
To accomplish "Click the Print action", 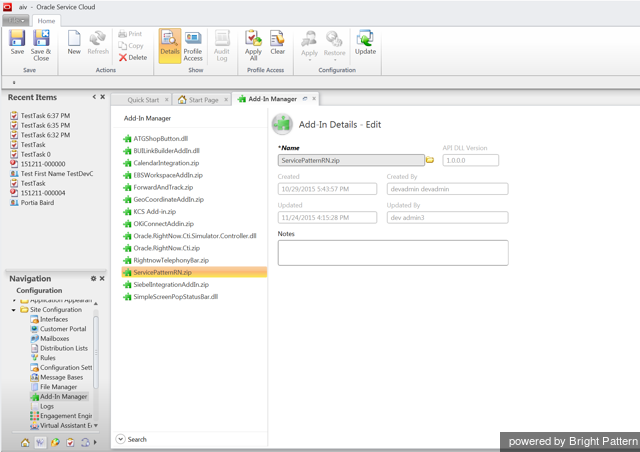I will point(130,34).
